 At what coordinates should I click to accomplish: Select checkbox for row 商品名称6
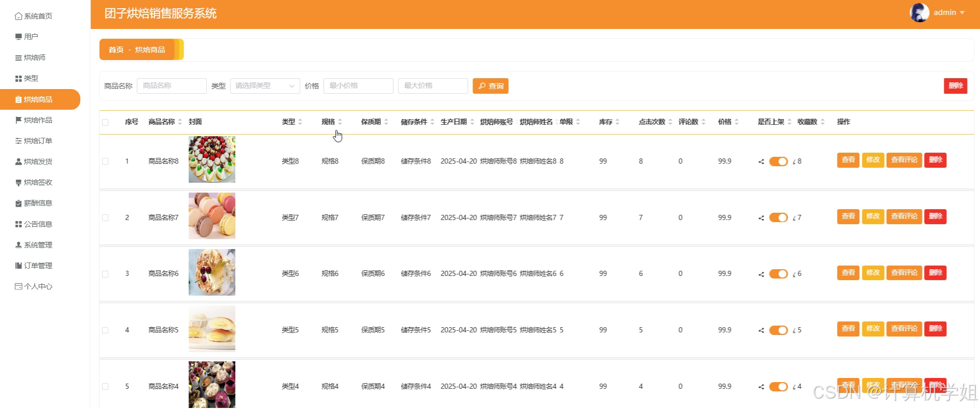tap(105, 274)
